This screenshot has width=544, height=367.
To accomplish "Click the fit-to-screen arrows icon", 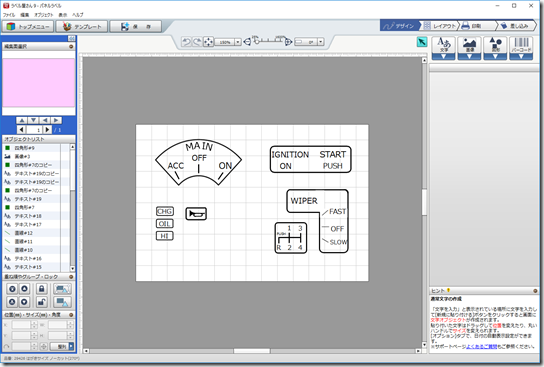I will pyautogui.click(x=208, y=42).
